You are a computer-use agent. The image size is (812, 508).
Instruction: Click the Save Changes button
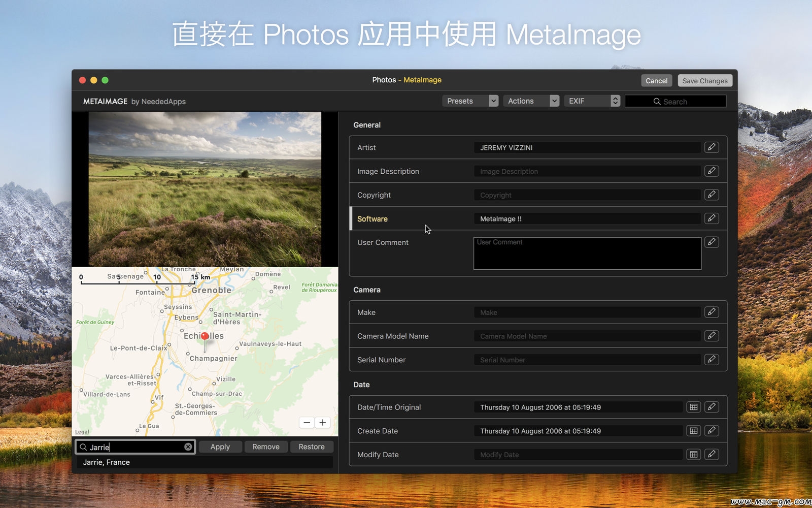[704, 81]
